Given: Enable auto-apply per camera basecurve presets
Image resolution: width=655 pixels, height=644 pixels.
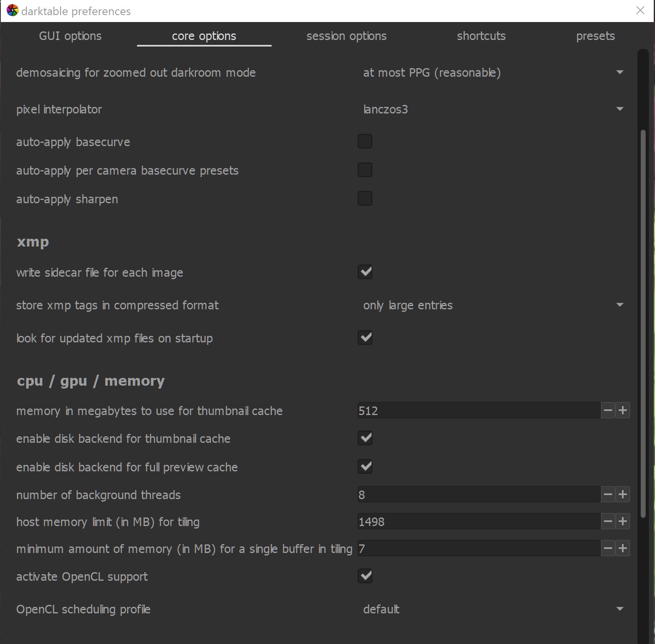Looking at the screenshot, I should pos(365,170).
